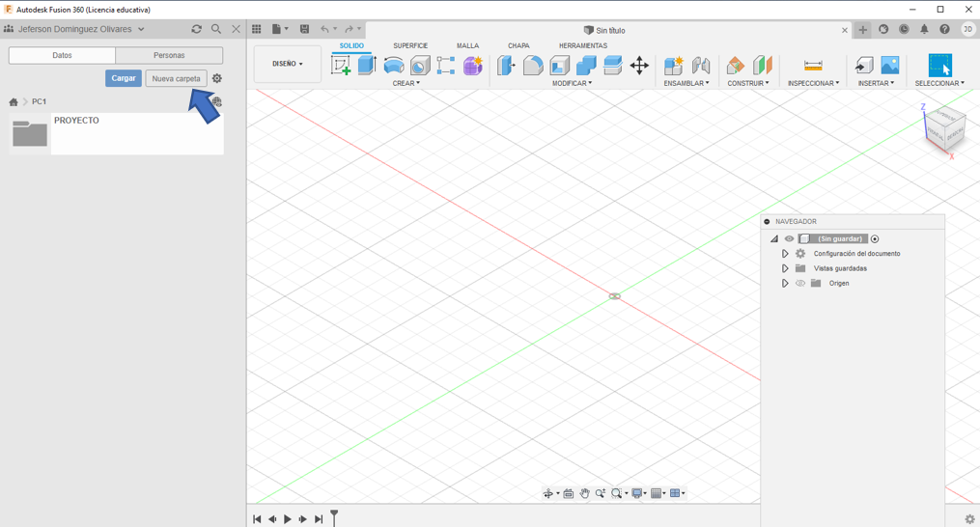Switch to the CHAPA tab

point(518,45)
